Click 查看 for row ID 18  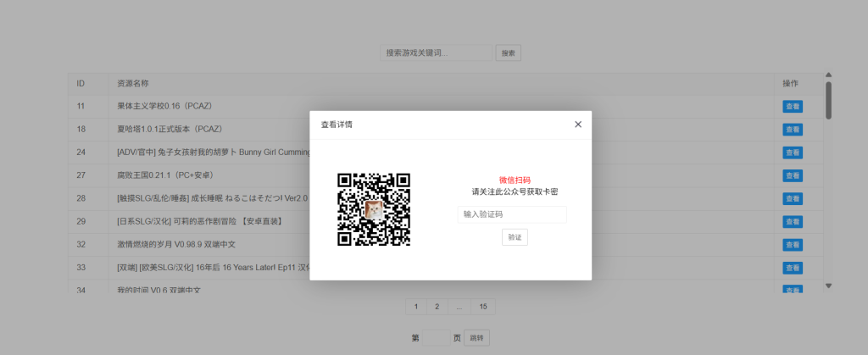click(x=793, y=130)
